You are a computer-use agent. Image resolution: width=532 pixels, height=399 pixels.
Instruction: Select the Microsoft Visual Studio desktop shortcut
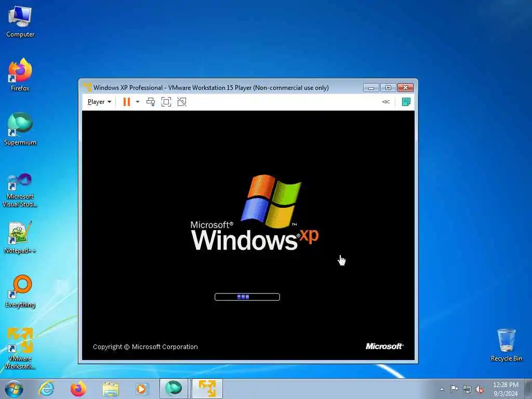[20, 190]
